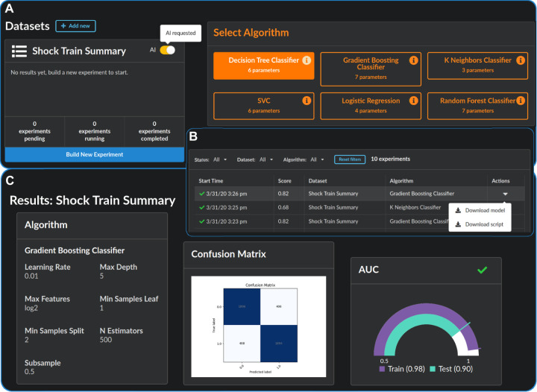537x392 pixels.
Task: Click the green checkmark on AUC card
Action: tap(482, 269)
